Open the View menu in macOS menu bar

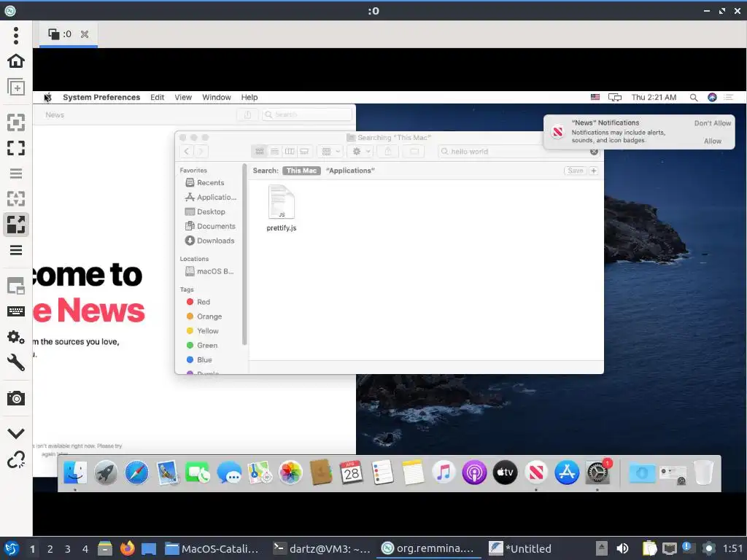[183, 97]
